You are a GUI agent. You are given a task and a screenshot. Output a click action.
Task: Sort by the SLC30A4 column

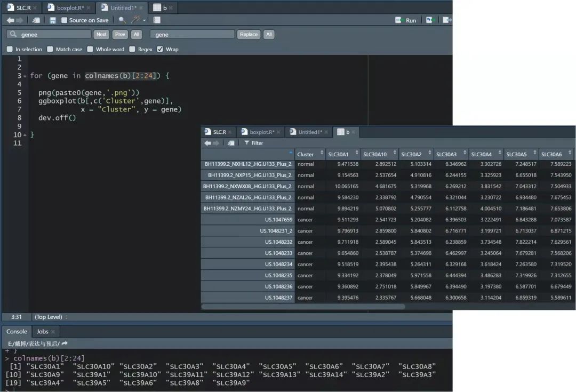coord(486,154)
